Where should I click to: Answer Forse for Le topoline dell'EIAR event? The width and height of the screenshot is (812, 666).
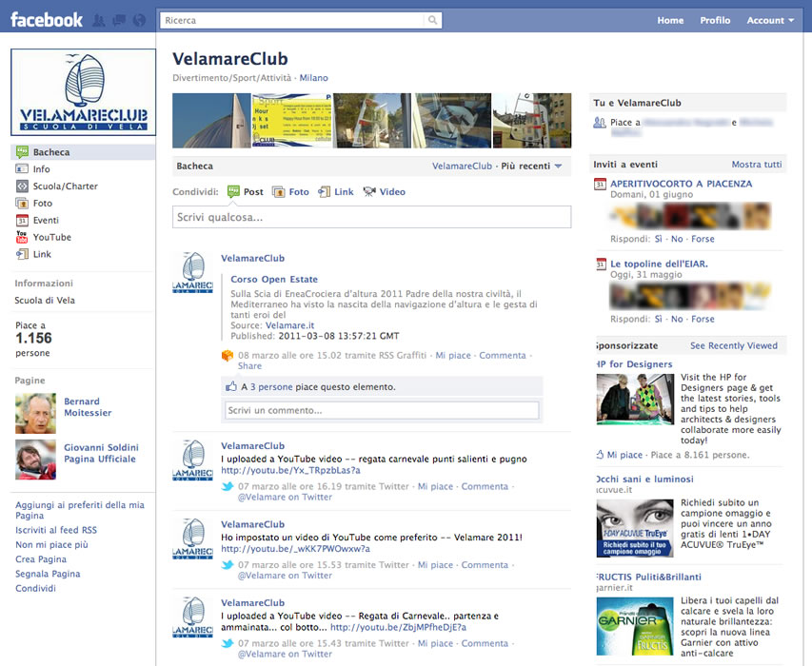tap(703, 319)
